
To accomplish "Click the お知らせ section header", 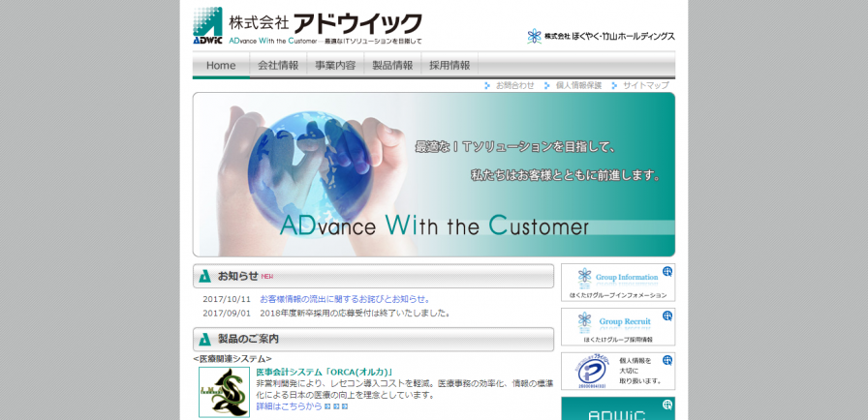I will [x=373, y=276].
